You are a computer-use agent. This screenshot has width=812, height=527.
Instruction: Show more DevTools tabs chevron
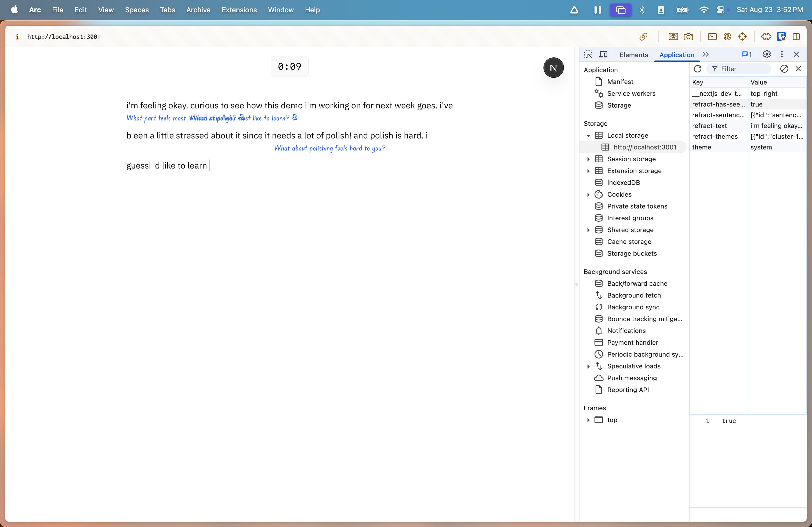click(x=706, y=54)
